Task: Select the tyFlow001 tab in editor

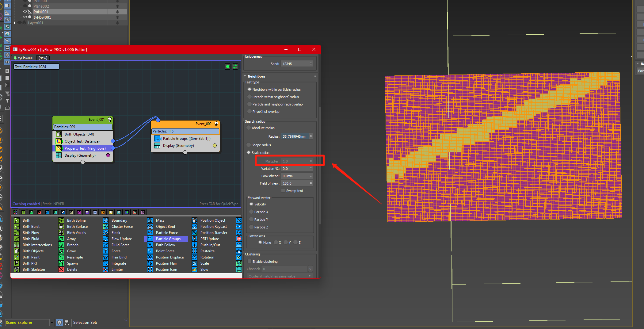Action: tap(26, 58)
